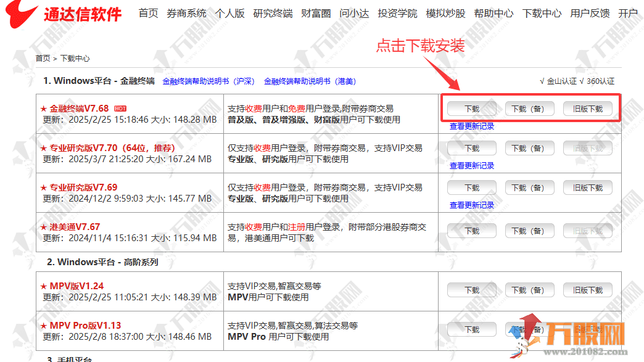
Task: Open the 券商系统 menu item
Action: click(x=186, y=14)
